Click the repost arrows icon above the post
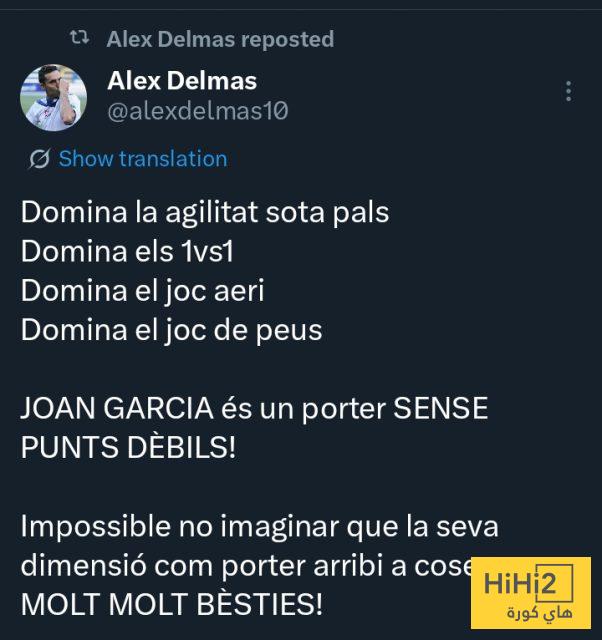 pos(79,39)
